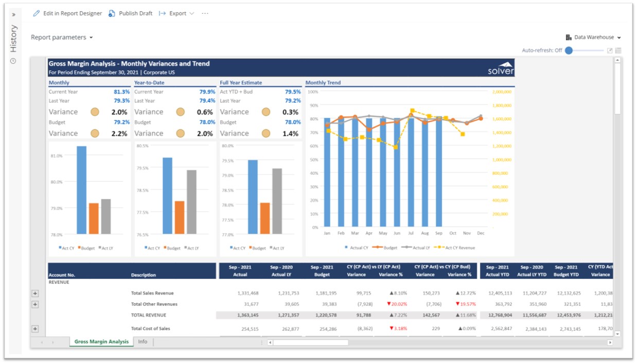Click the Data Warehouse building icon

569,38
